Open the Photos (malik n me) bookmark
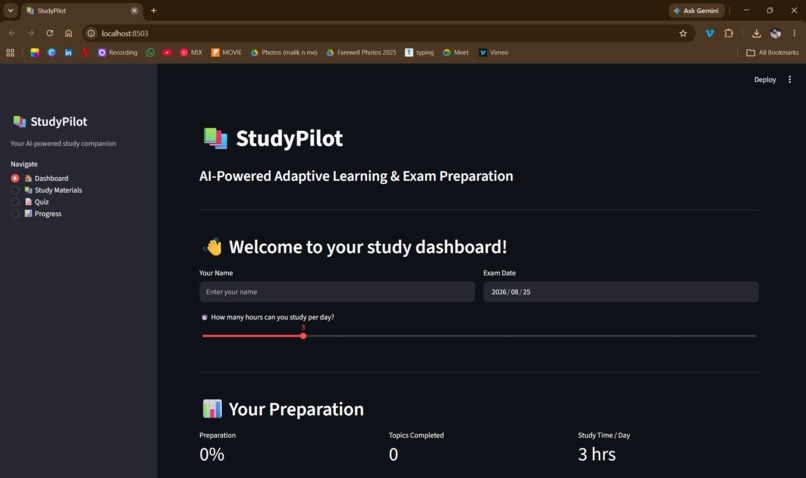This screenshot has height=478, width=806. click(x=284, y=52)
